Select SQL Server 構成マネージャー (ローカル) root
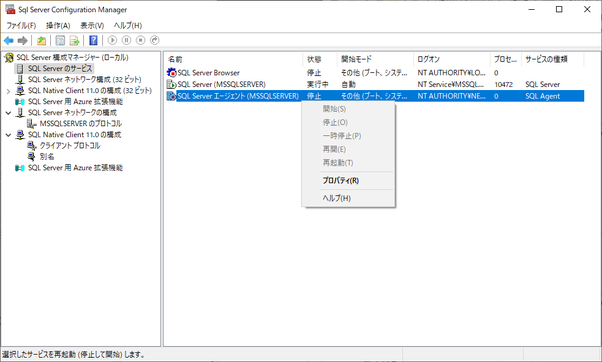Image resolution: width=602 pixels, height=362 pixels. (72, 58)
